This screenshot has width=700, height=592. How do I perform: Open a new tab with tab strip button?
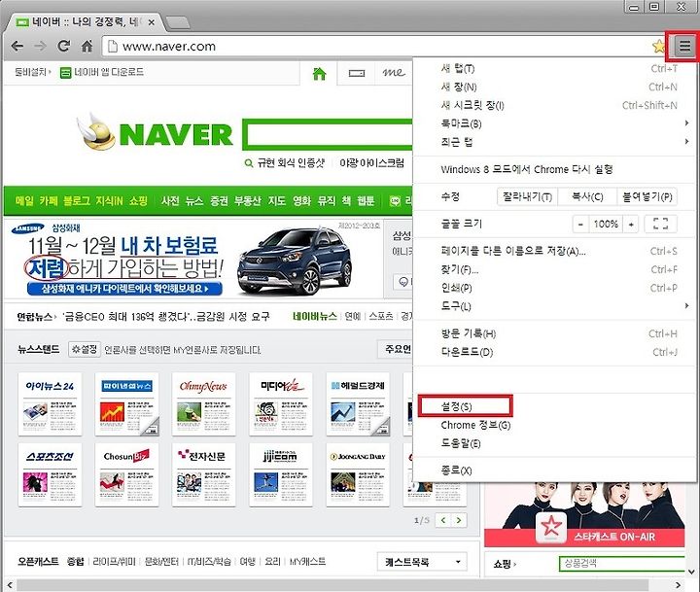click(178, 22)
